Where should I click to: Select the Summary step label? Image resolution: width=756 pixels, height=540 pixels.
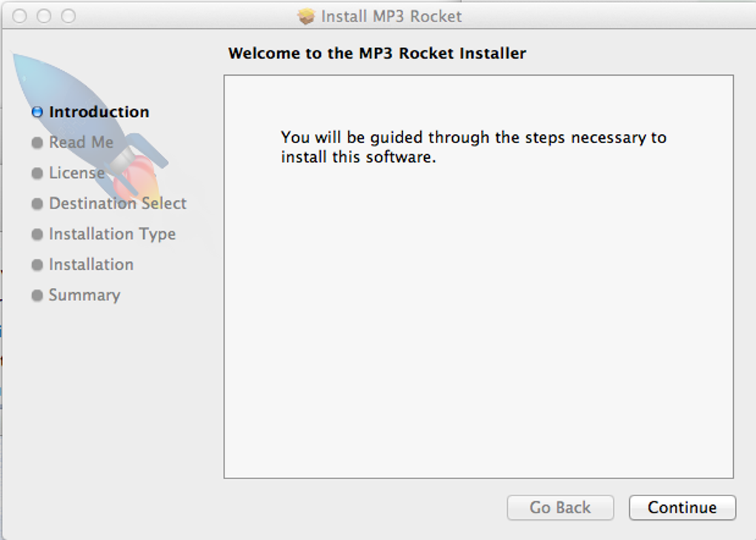click(84, 294)
